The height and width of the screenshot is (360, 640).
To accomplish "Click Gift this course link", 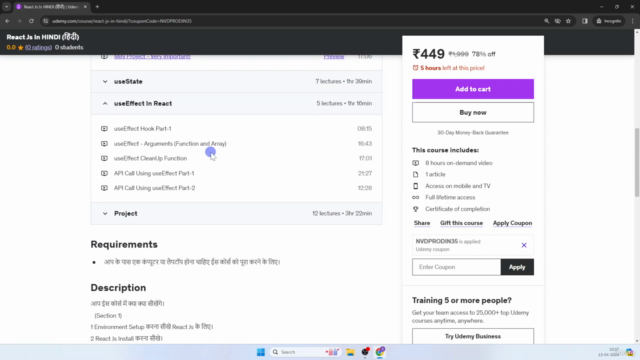I will coord(461,223).
